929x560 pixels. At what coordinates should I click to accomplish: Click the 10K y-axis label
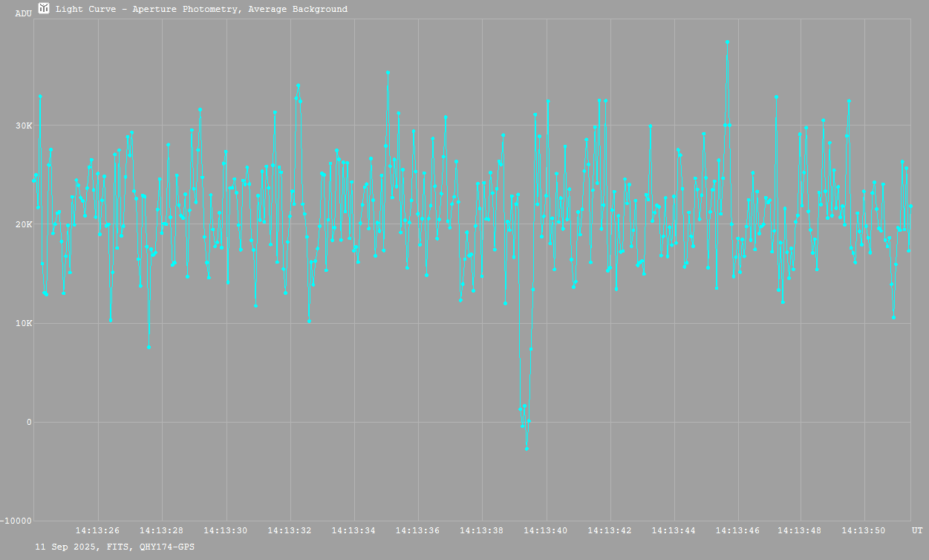pos(25,324)
